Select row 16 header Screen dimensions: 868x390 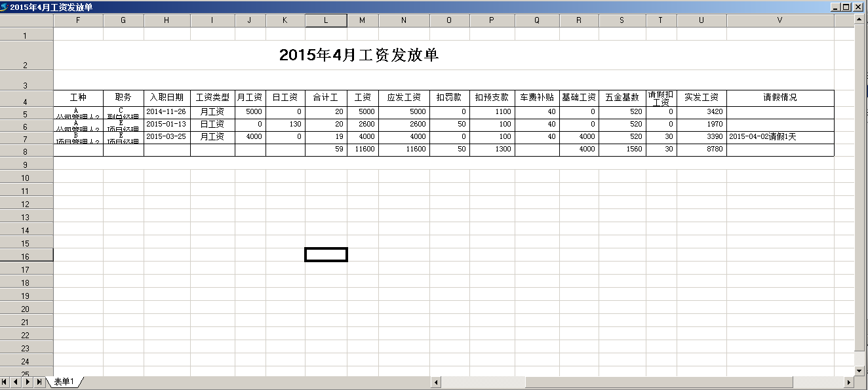pyautogui.click(x=26, y=256)
